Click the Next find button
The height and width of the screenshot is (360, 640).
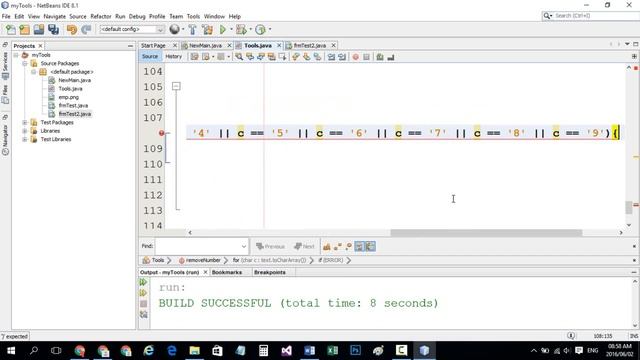coord(304,247)
